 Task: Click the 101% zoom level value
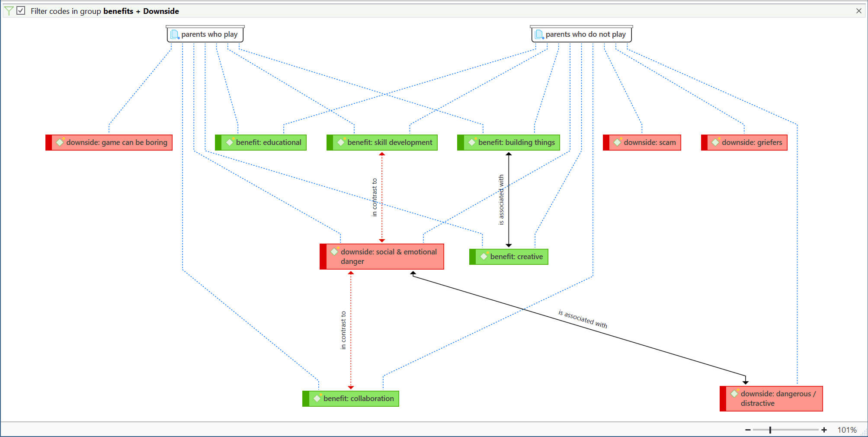pyautogui.click(x=847, y=430)
